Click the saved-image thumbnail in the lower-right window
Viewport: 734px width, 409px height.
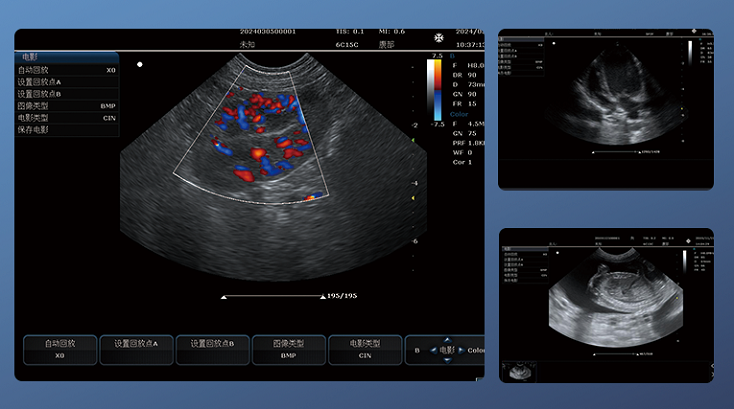pyautogui.click(x=520, y=372)
